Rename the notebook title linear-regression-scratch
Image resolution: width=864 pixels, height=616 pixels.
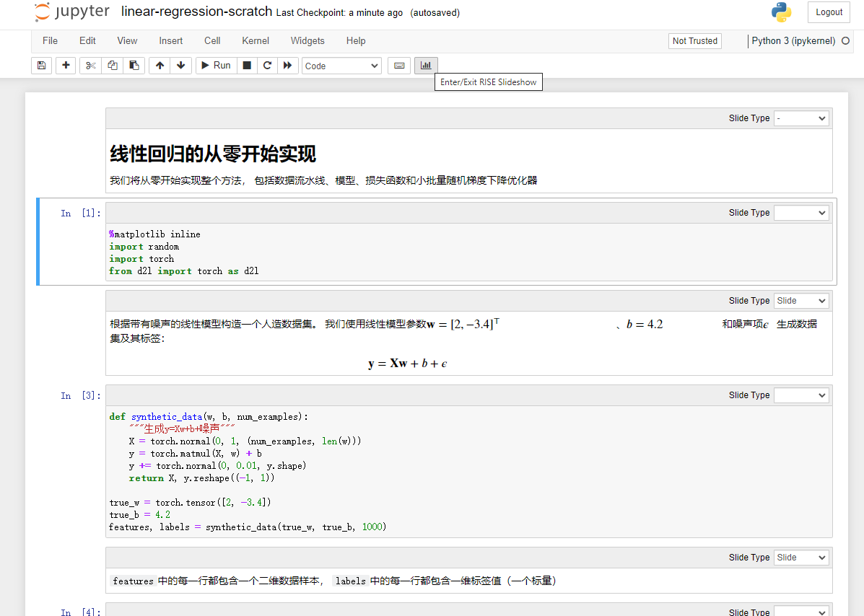point(197,12)
